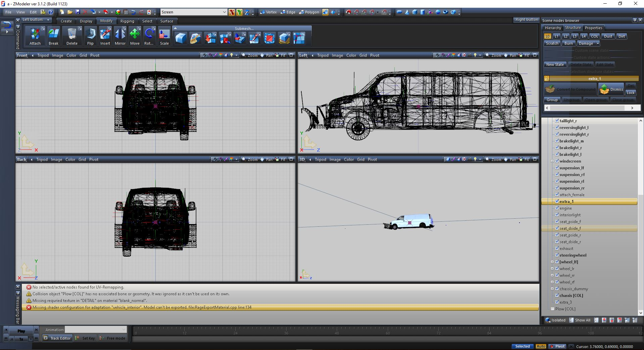Uncheck the windscreen node checkbox
The height and width of the screenshot is (350, 644).
tap(557, 161)
